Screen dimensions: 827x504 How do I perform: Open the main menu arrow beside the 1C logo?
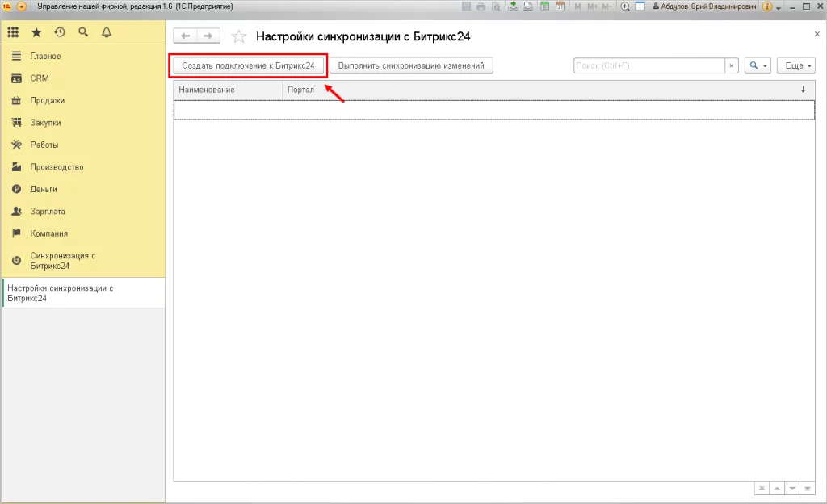coord(22,6)
